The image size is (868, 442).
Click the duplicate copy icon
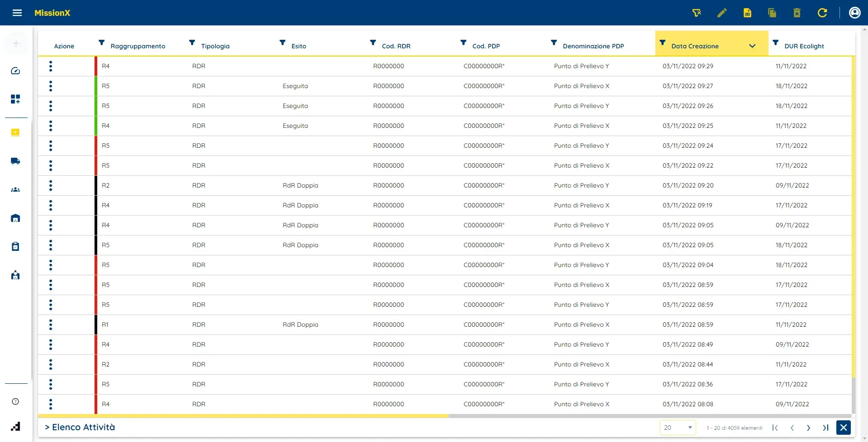coord(772,13)
